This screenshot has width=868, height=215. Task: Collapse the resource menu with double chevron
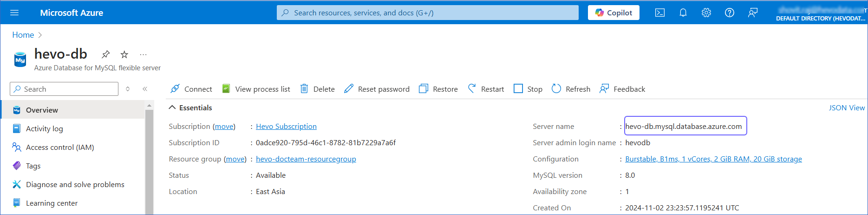(145, 89)
